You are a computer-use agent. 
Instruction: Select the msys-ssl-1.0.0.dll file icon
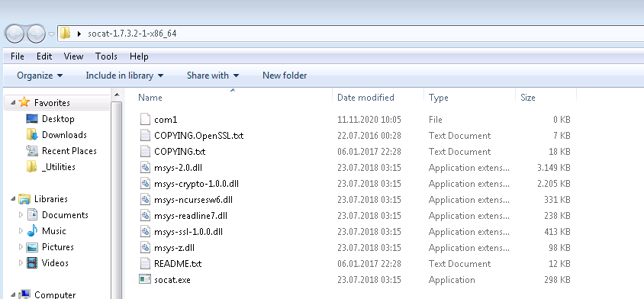coord(146,232)
